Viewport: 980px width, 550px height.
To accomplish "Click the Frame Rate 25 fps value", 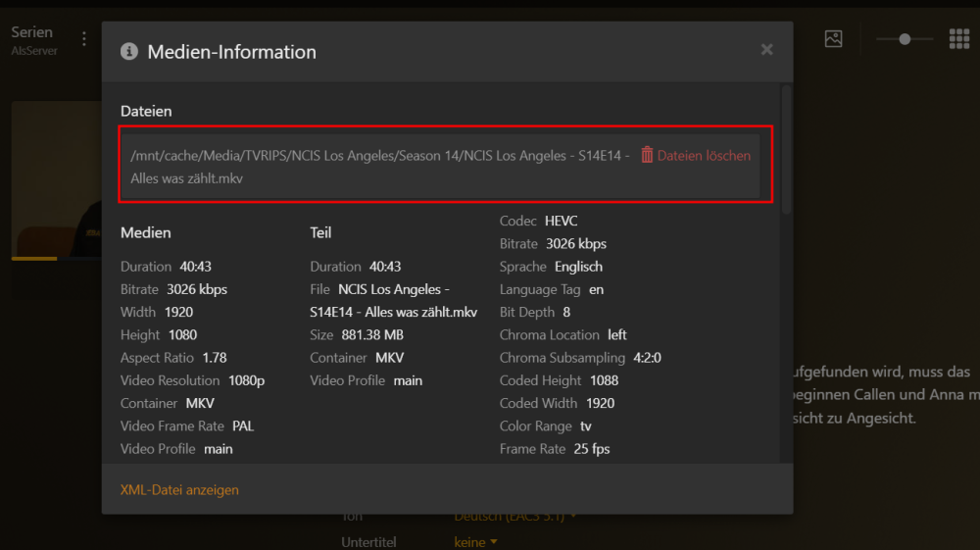I will 591,449.
